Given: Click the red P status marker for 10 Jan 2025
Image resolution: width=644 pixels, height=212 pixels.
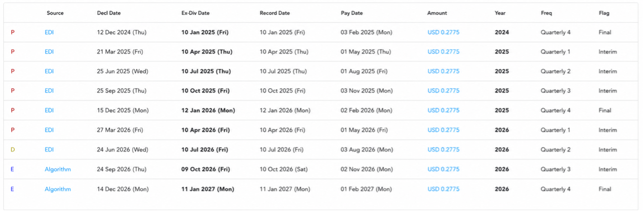Looking at the screenshot, I should 13,33.
